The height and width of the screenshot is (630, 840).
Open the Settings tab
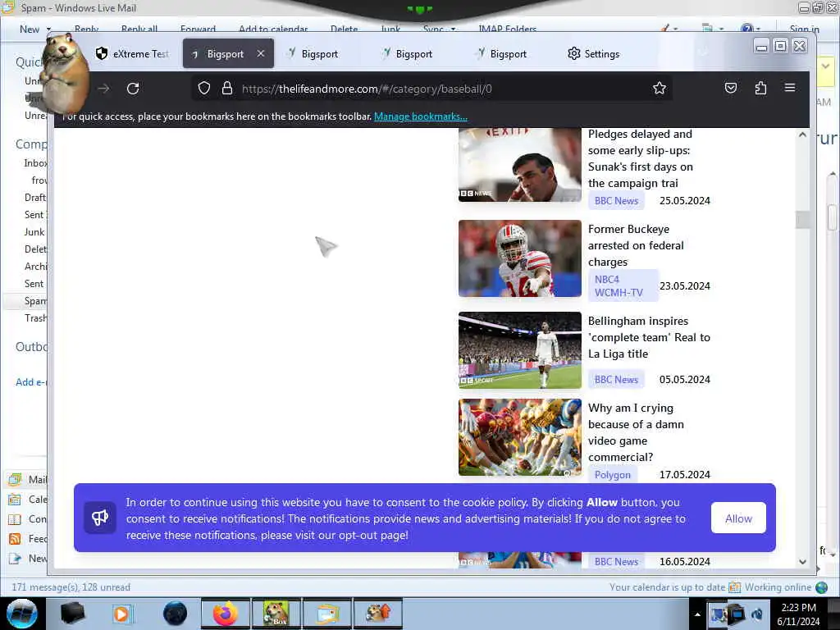[594, 53]
